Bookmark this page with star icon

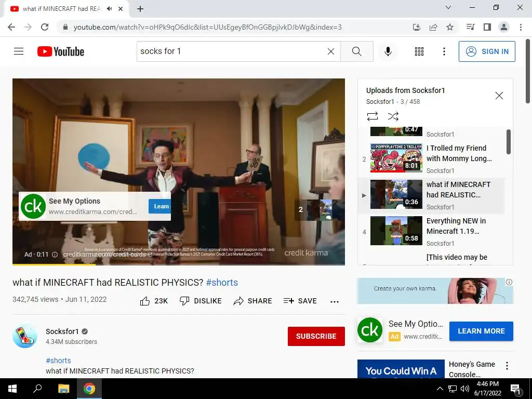450,27
